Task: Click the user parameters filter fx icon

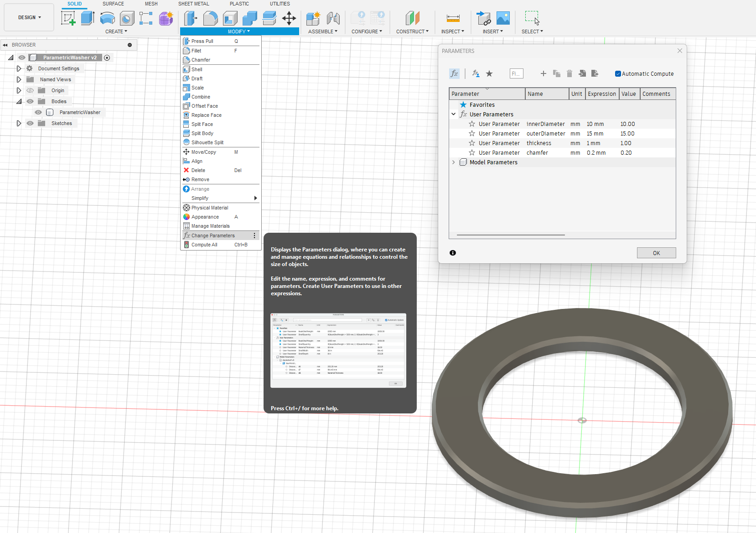Action: [x=476, y=73]
